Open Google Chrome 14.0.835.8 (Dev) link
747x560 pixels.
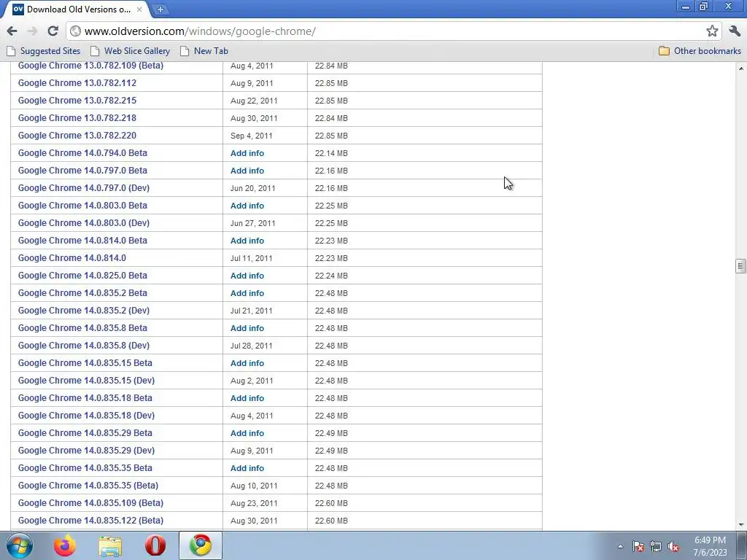[84, 346]
